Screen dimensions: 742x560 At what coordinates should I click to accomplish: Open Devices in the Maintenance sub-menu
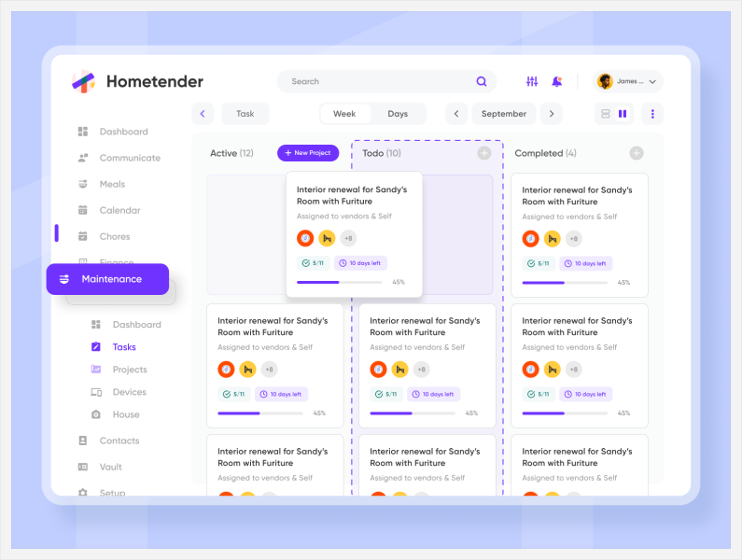[119, 392]
